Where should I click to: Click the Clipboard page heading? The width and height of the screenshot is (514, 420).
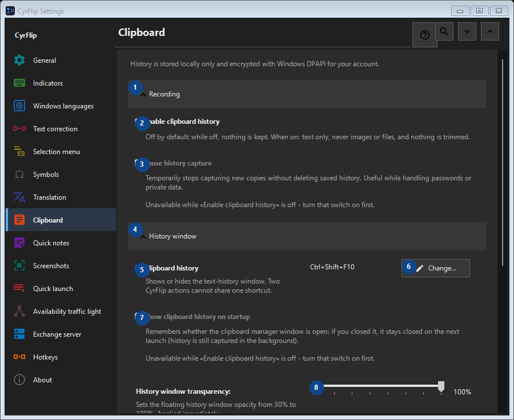[x=141, y=33]
